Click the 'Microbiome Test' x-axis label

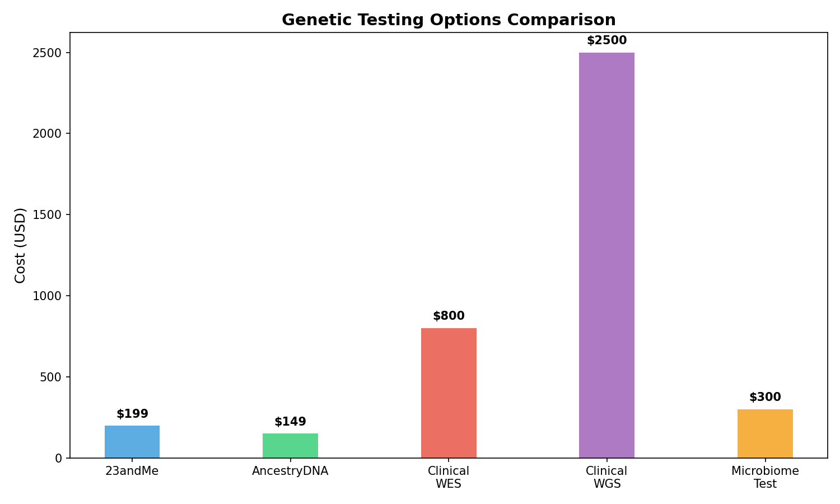pyautogui.click(x=765, y=478)
